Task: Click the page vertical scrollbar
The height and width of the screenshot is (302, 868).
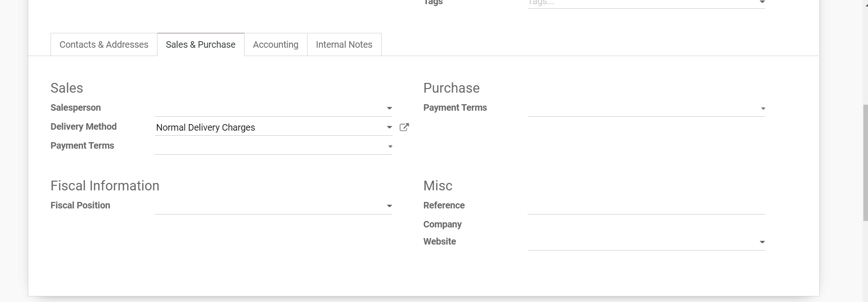Action: click(865, 162)
